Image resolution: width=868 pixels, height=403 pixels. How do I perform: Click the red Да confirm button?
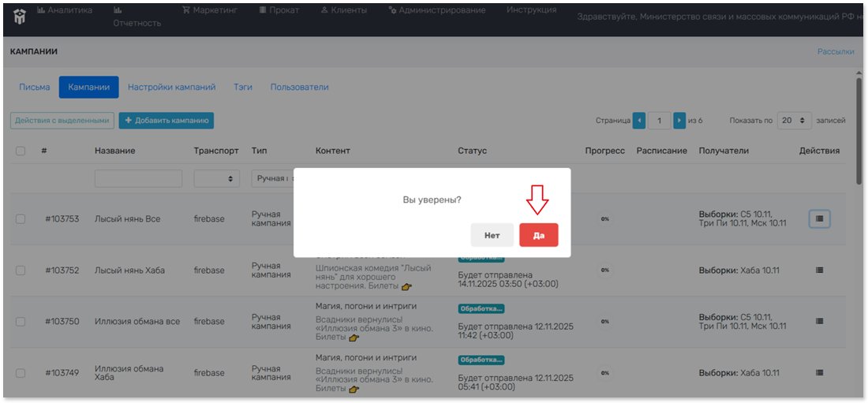click(538, 235)
